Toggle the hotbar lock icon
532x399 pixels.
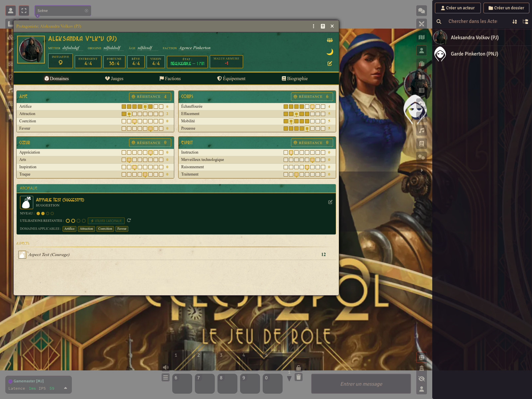(x=299, y=368)
